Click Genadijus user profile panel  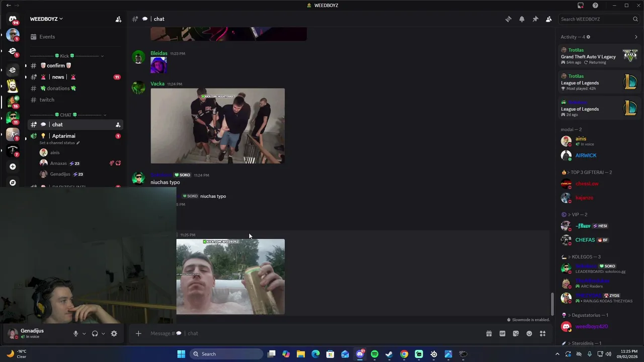36,333
